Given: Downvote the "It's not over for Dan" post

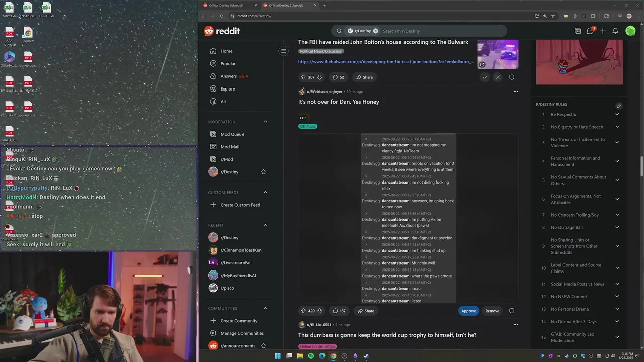Looking at the screenshot, I should [x=320, y=311].
